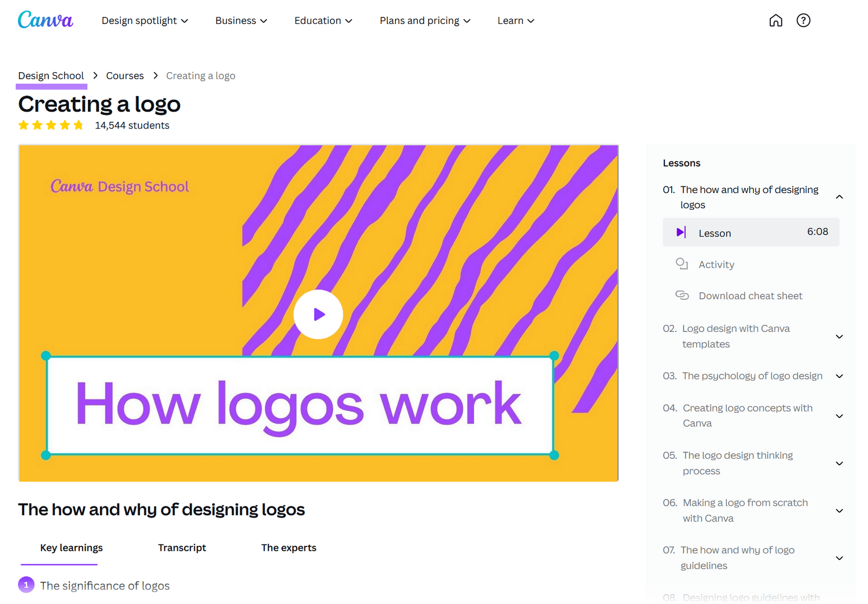The width and height of the screenshot is (868, 604).
Task: Expand "The psychology of logo design"
Action: point(840,375)
